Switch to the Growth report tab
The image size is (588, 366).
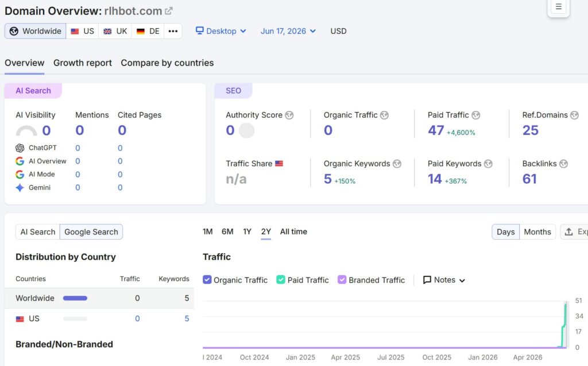83,63
